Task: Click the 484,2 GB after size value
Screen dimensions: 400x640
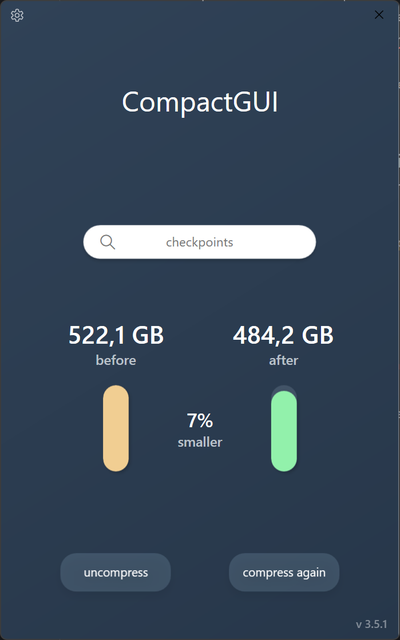Action: 283,336
